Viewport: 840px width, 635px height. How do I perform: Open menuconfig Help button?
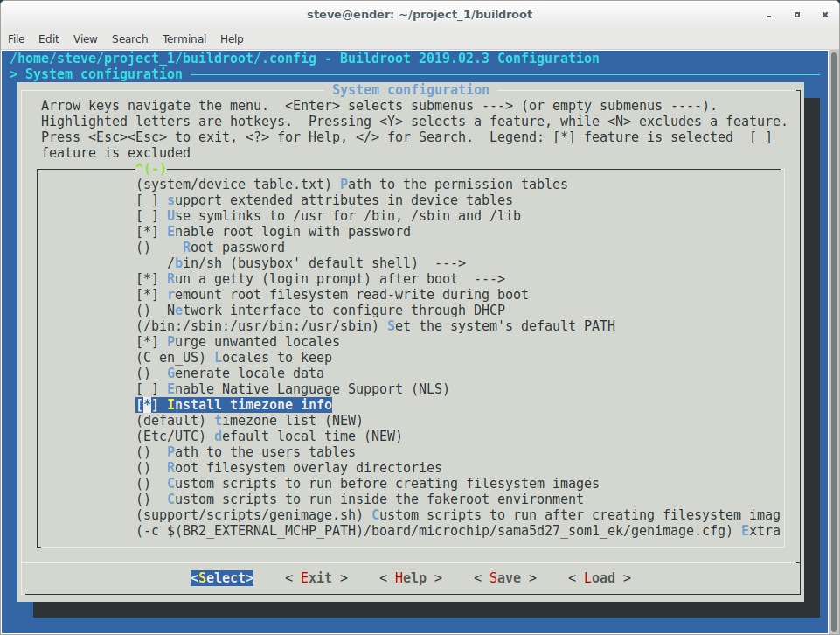tap(410, 577)
